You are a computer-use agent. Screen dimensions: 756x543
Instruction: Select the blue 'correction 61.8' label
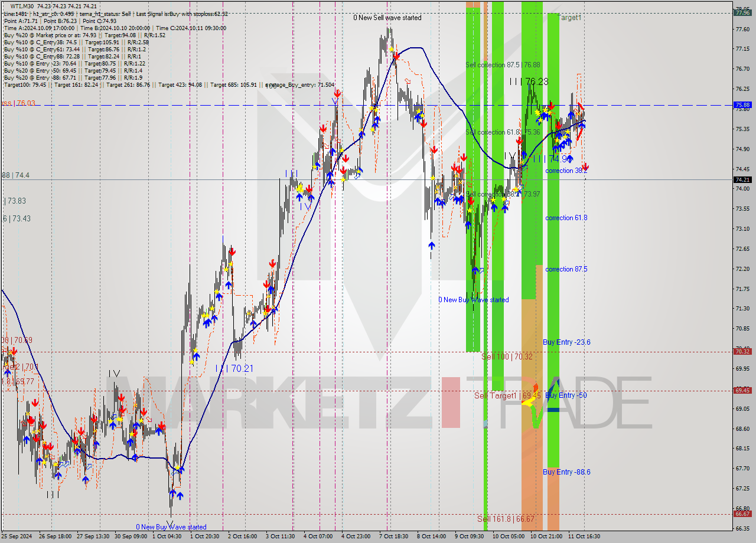(566, 218)
